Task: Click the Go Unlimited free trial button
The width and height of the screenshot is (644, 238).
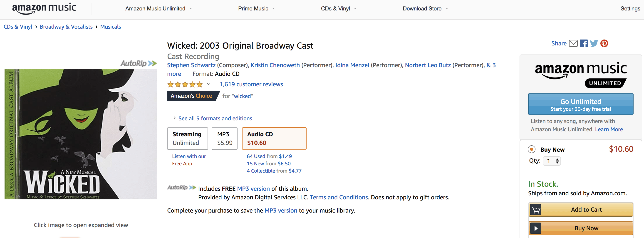Action: [x=580, y=104]
